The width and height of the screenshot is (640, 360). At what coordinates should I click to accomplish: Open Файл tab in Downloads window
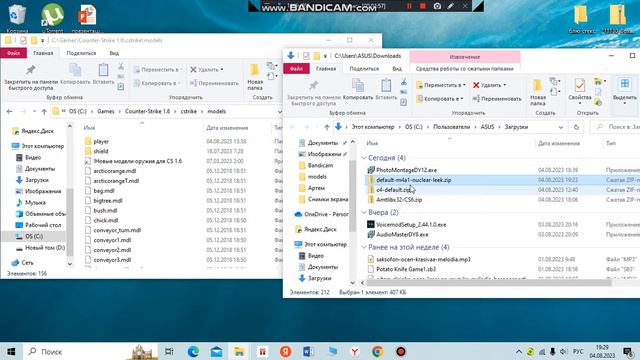pos(296,69)
